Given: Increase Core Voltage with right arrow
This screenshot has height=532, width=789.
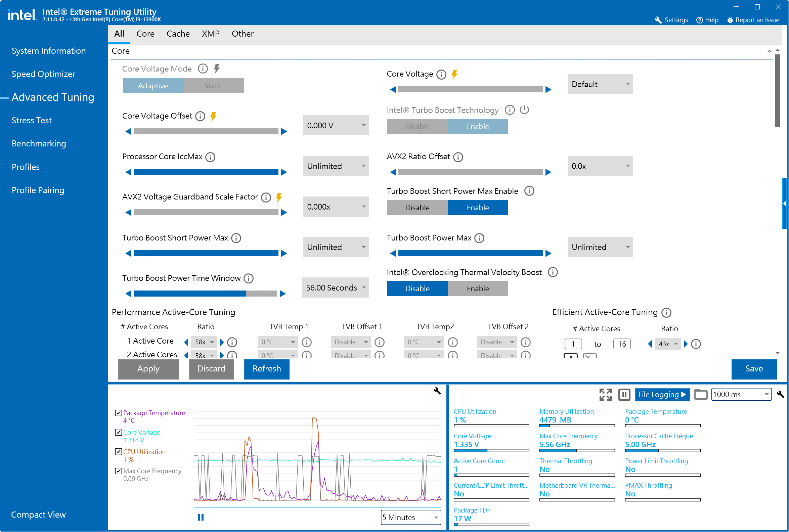Looking at the screenshot, I should pos(548,90).
